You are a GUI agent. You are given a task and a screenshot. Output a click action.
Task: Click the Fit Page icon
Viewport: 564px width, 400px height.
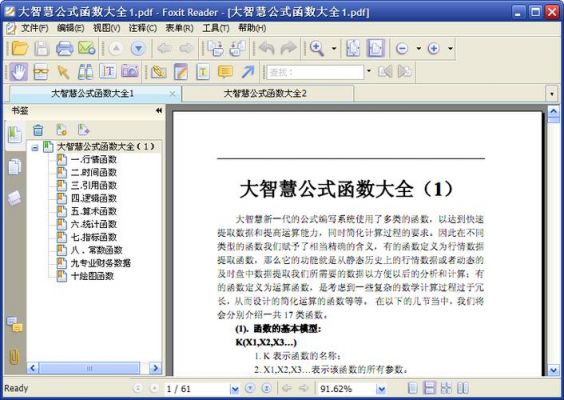pyautogui.click(x=353, y=48)
